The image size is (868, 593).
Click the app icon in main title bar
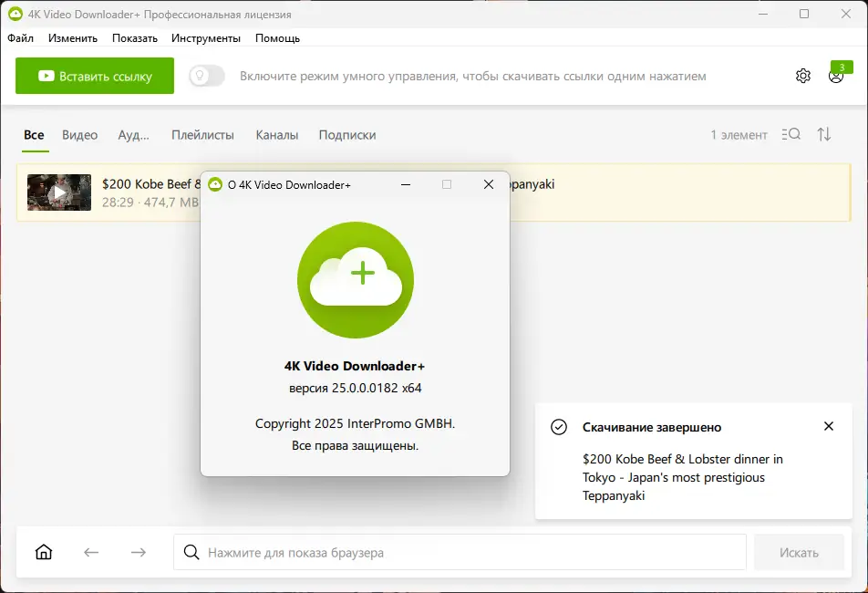15,14
